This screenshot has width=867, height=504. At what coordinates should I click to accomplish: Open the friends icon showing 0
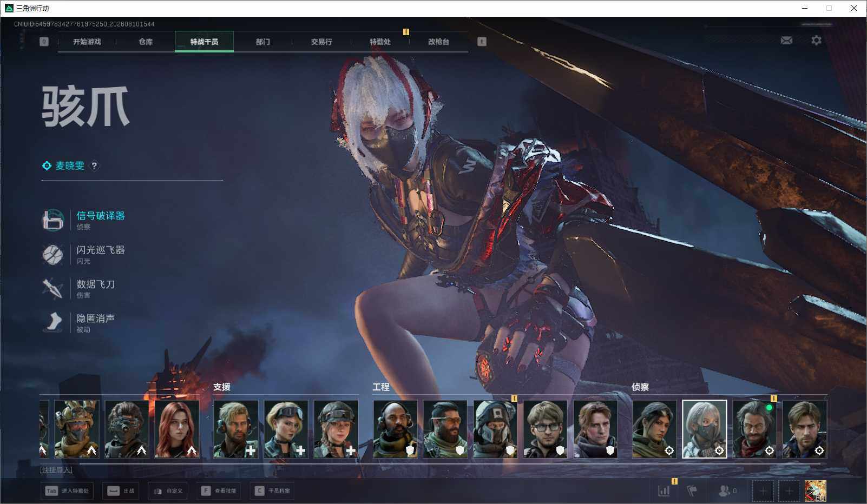[727, 490]
